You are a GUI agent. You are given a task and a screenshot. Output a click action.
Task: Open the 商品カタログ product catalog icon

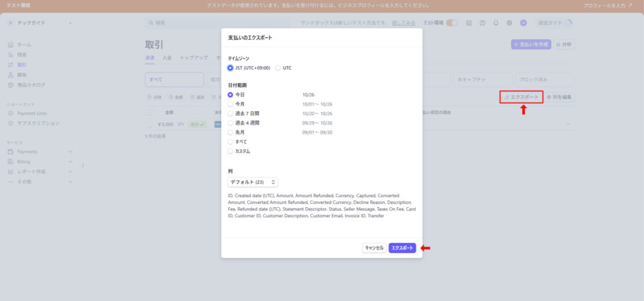click(x=11, y=85)
